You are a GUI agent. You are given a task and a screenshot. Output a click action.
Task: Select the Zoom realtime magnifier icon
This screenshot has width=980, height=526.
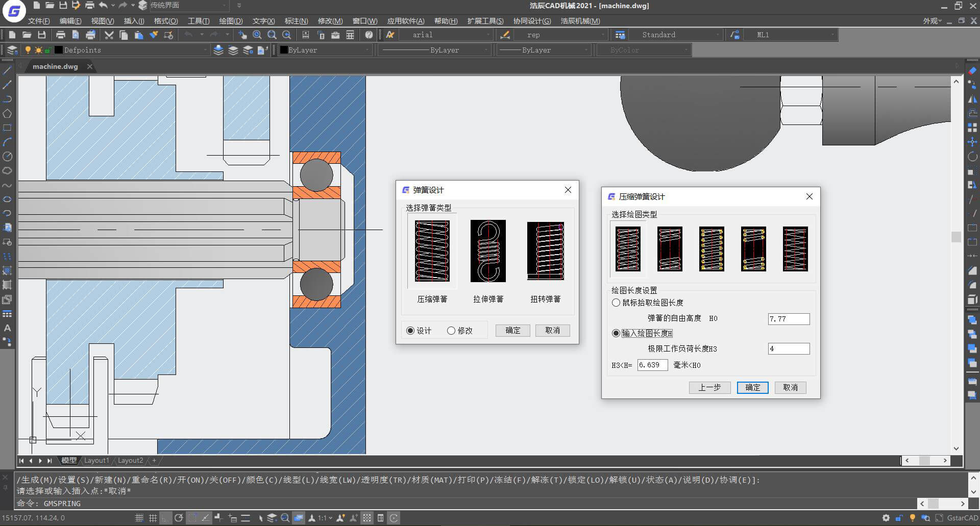pos(257,35)
